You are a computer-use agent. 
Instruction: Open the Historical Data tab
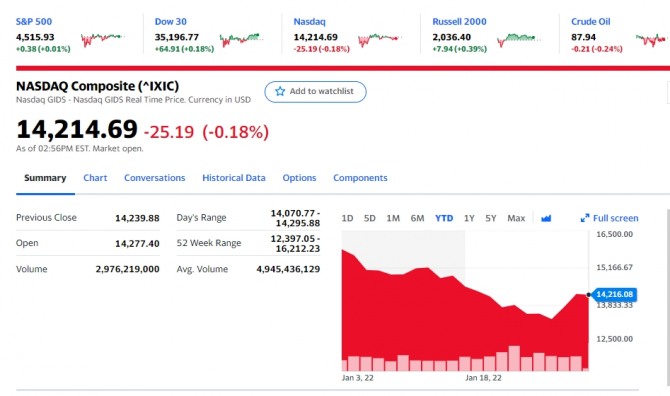(234, 178)
